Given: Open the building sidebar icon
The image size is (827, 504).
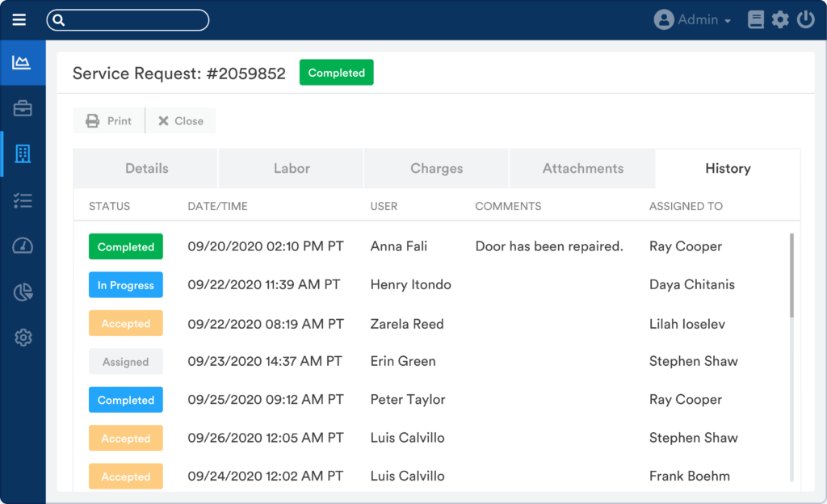Looking at the screenshot, I should pyautogui.click(x=23, y=154).
